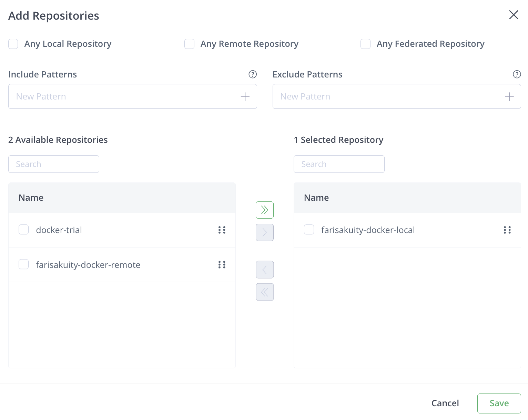
Task: Check the Any Remote Repository option
Action: point(189,44)
